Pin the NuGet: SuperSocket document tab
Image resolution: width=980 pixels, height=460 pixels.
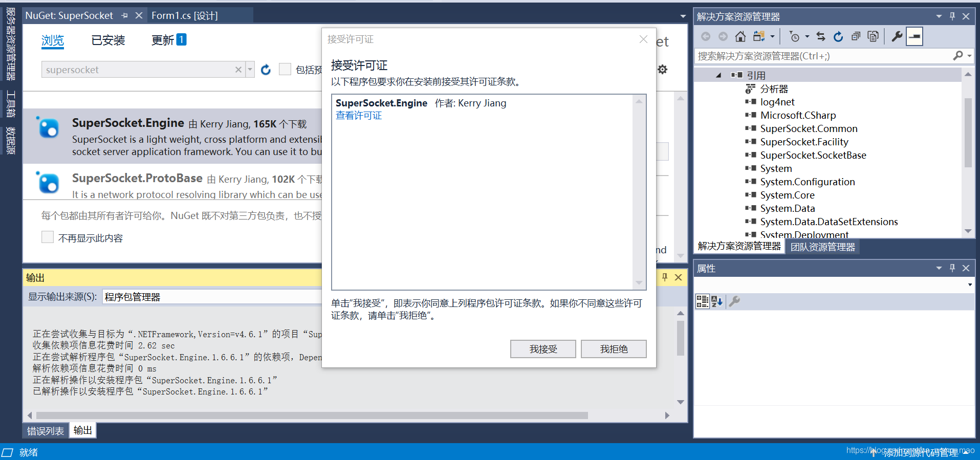pyautogui.click(x=124, y=16)
